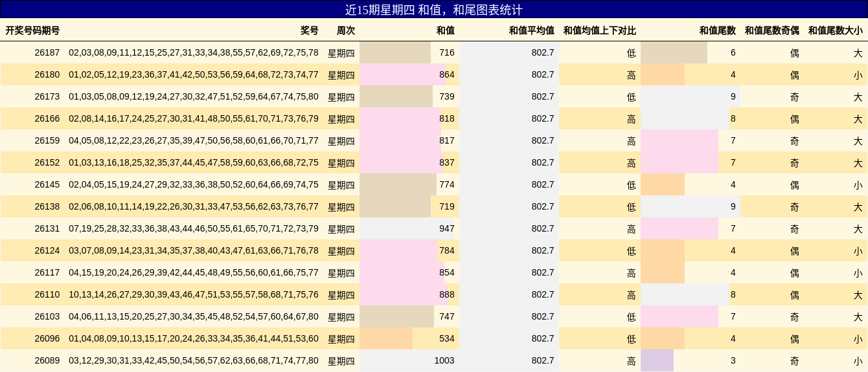
Task: Click the numbers row starting 02,08,14,16,17,24
Action: [x=194, y=118]
